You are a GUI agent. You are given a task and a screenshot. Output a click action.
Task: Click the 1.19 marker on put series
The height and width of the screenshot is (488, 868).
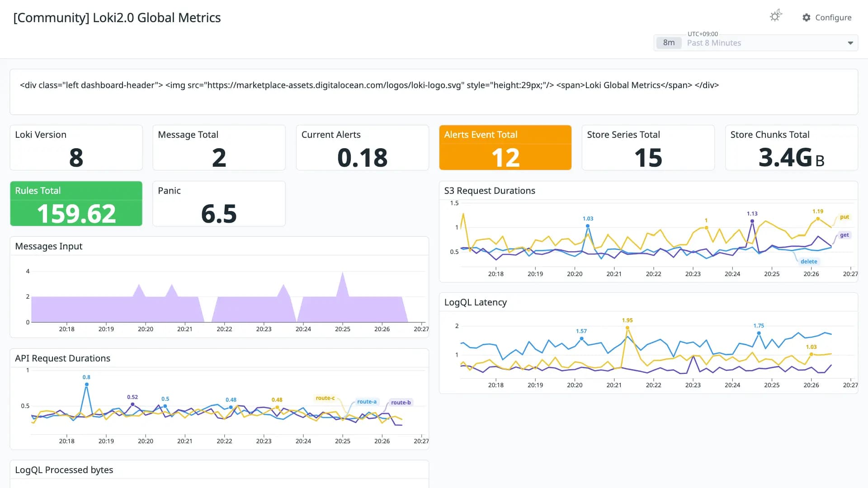tap(818, 219)
